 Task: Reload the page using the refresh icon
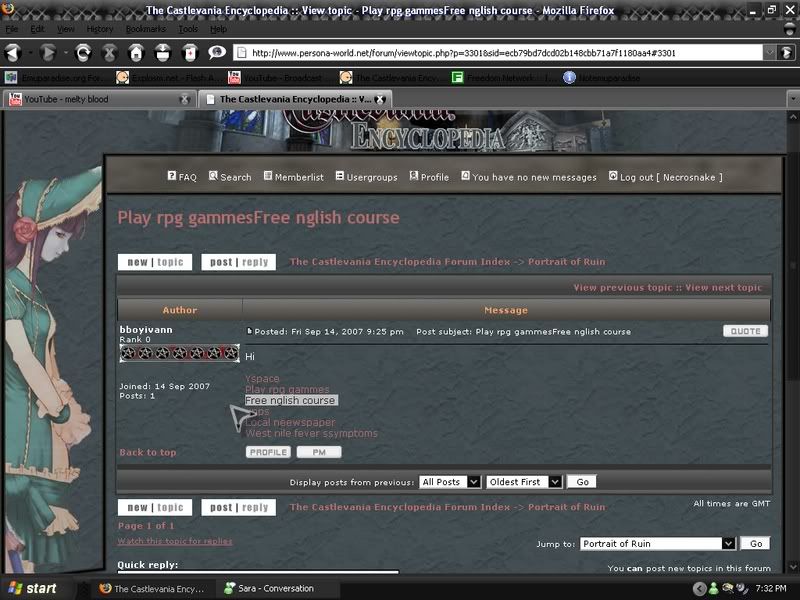[x=83, y=52]
